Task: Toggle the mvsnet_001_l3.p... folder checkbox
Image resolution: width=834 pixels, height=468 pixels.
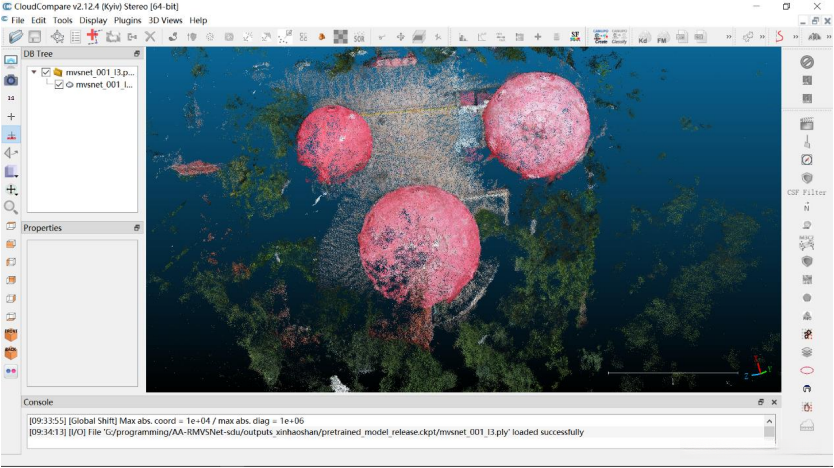Action: coord(46,72)
